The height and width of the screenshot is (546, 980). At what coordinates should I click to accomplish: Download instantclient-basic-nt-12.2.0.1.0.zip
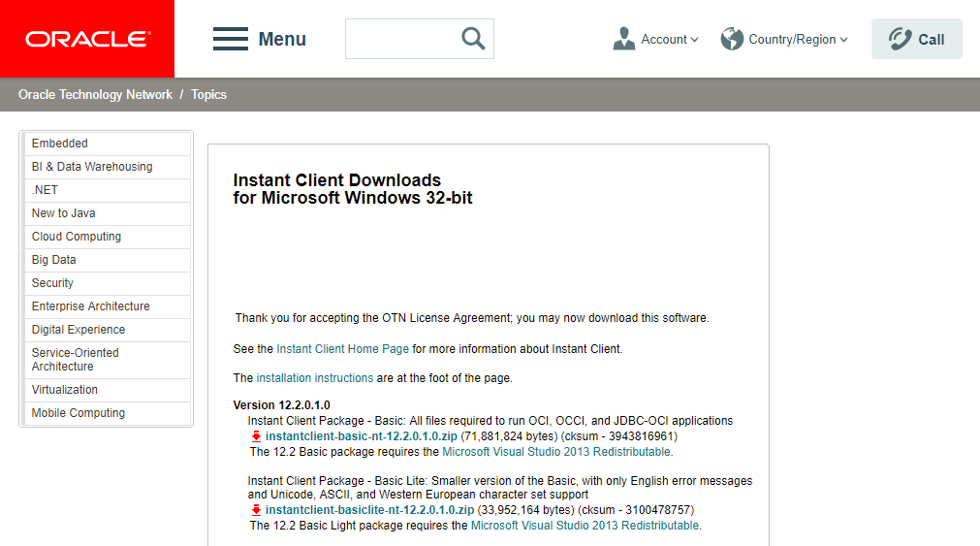coord(362,436)
